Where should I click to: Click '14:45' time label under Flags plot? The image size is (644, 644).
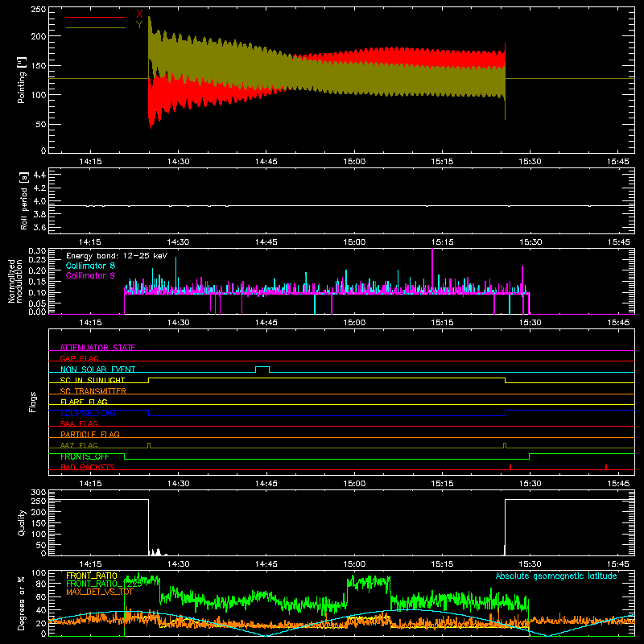tap(266, 484)
